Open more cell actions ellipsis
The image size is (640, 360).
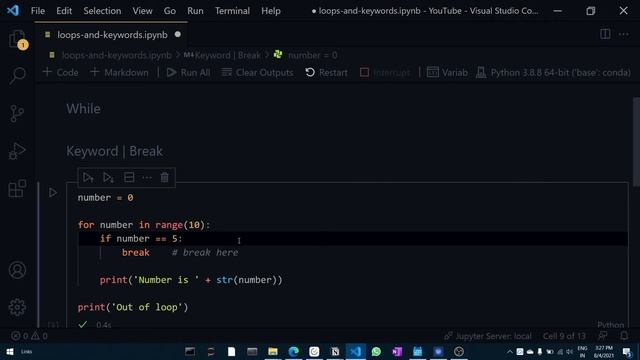coord(147,178)
